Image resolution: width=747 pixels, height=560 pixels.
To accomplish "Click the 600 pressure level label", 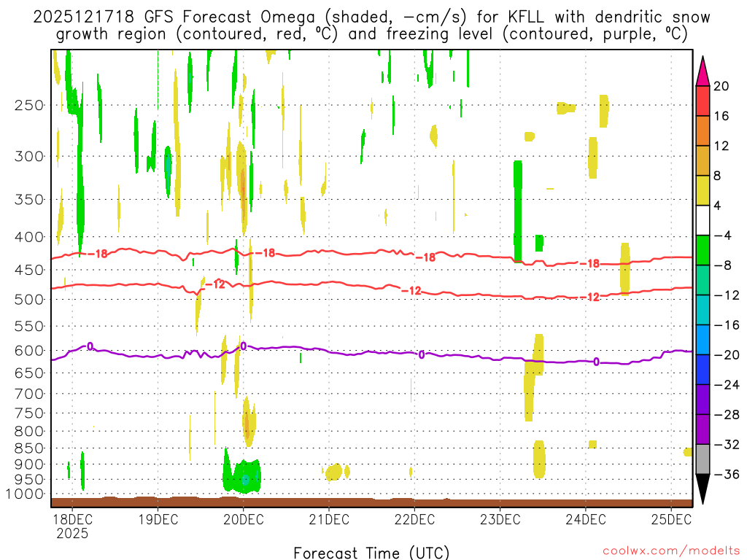I will point(29,351).
